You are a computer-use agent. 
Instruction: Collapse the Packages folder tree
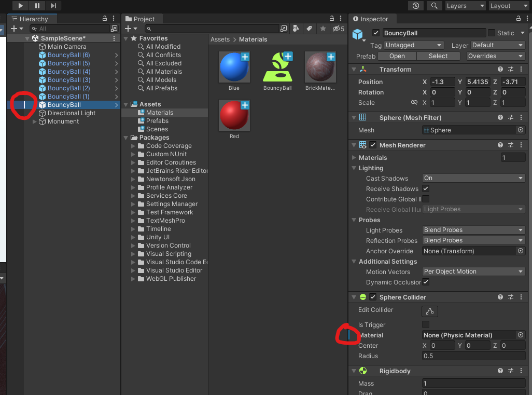(126, 138)
